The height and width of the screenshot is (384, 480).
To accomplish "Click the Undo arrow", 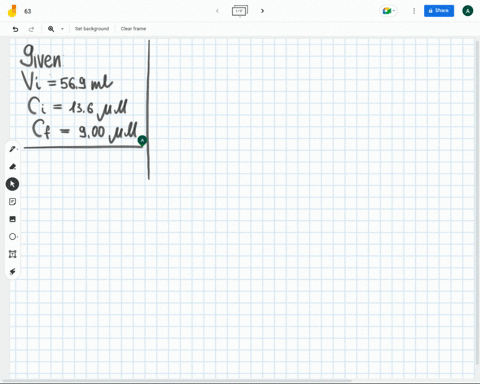I will coord(15,29).
